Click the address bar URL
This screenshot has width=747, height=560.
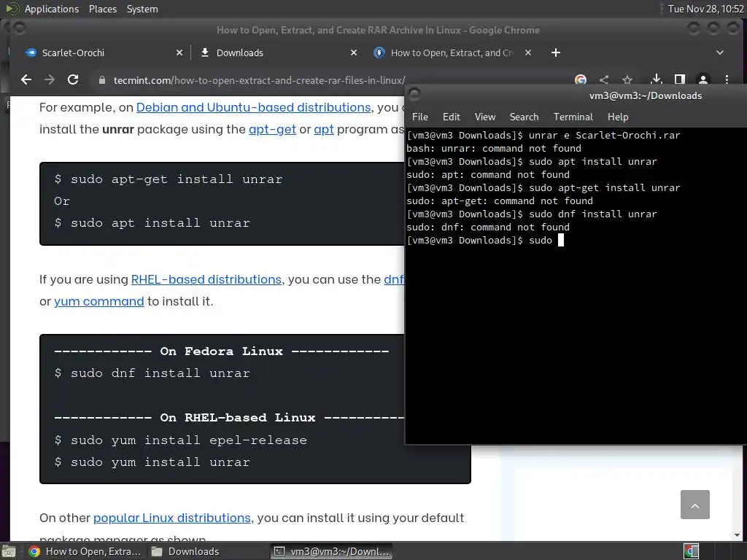coord(259,80)
